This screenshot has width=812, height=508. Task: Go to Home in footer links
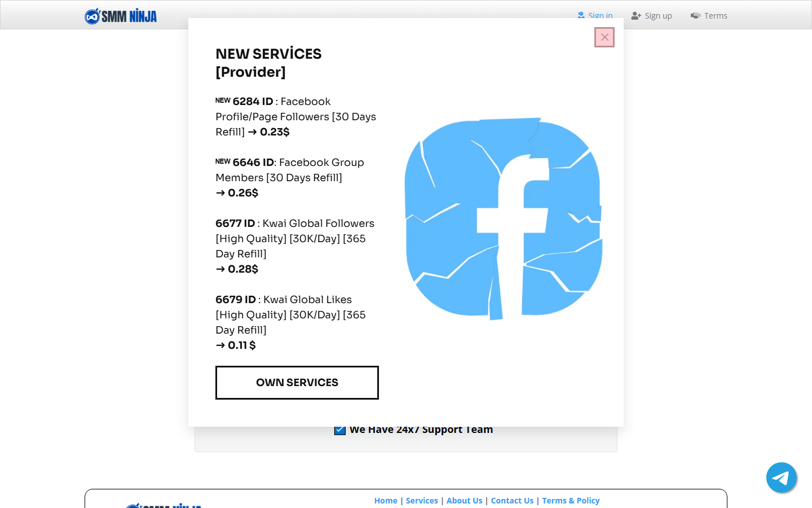386,501
